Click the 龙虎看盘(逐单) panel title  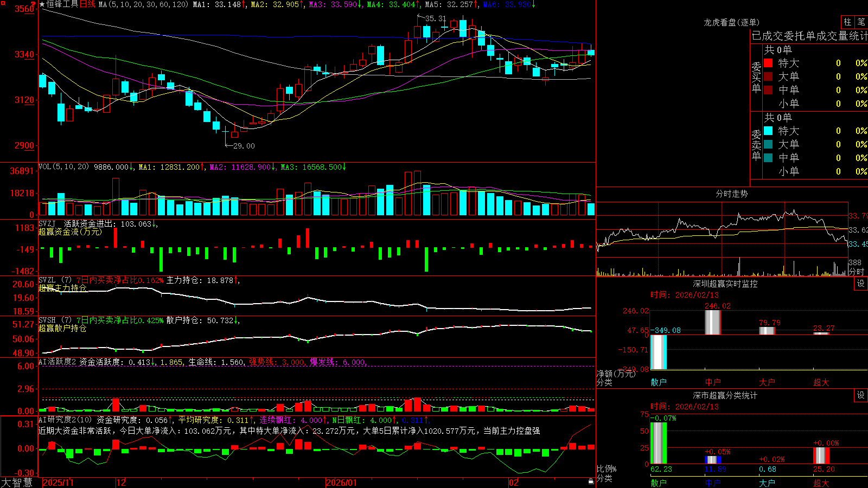[731, 22]
